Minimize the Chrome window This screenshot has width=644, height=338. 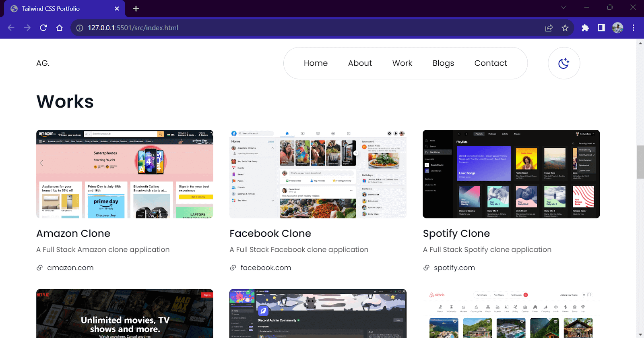587,7
